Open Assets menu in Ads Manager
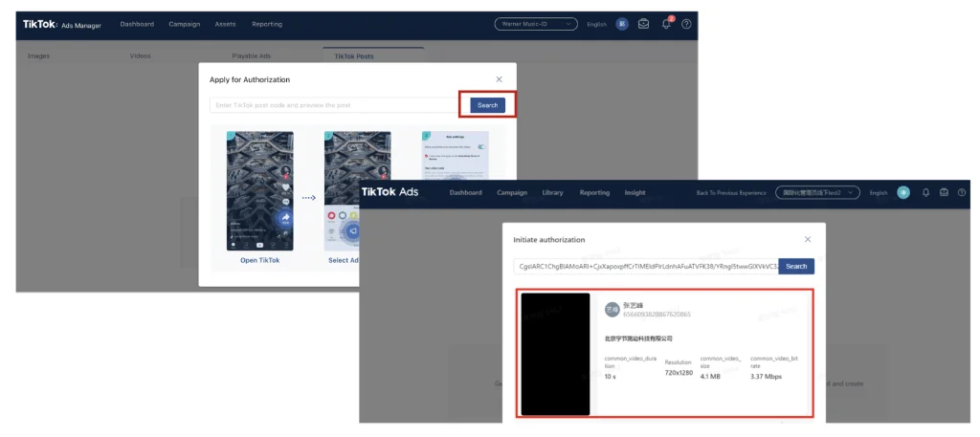980x437 pixels. point(225,24)
